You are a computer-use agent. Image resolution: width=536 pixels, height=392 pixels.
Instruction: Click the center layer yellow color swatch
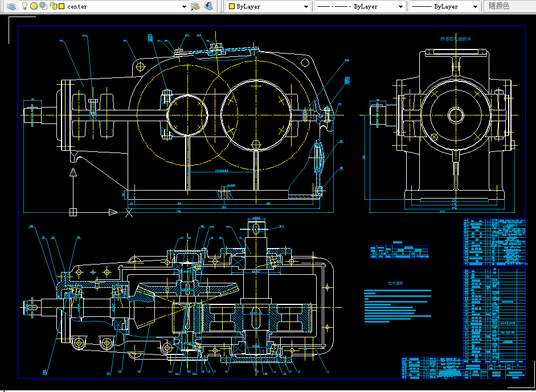point(62,6)
